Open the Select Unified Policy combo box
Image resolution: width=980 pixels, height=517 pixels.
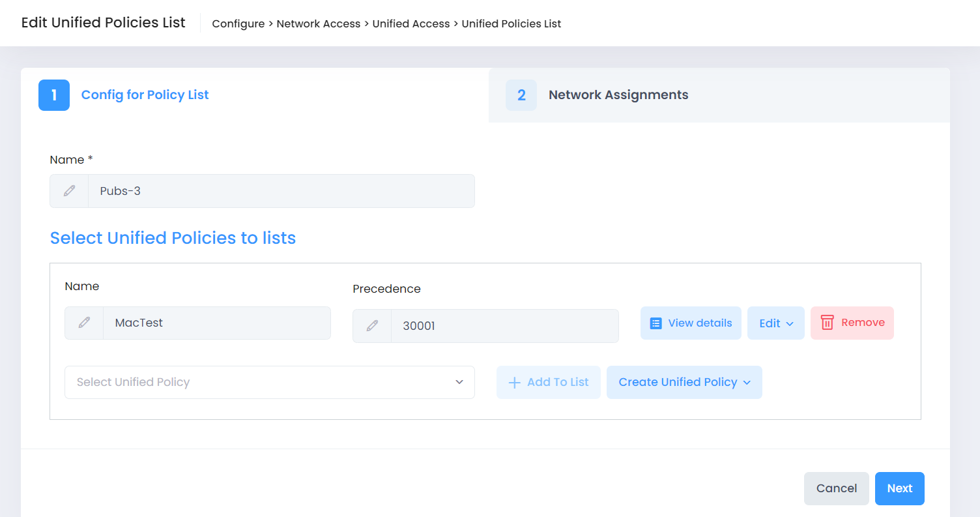click(x=269, y=382)
